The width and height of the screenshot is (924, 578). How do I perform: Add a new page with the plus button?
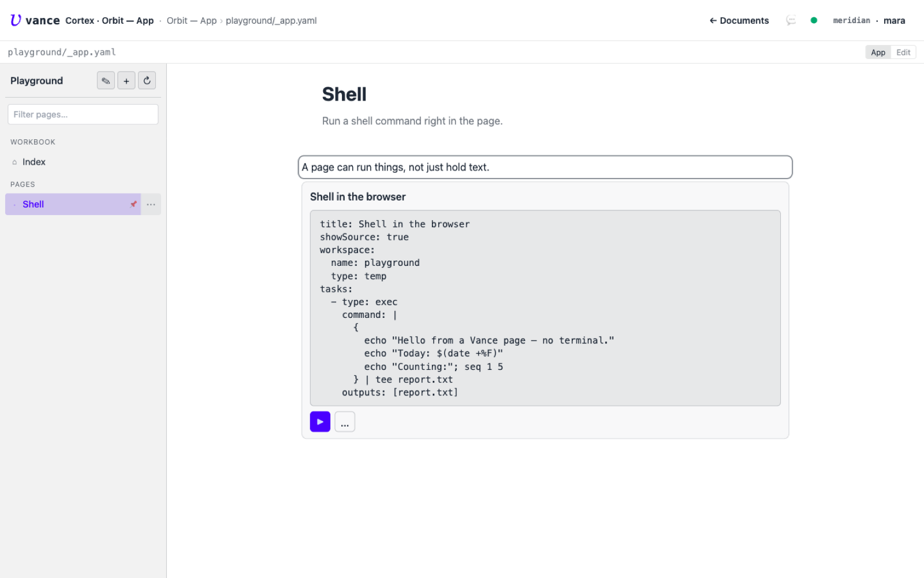coord(126,80)
